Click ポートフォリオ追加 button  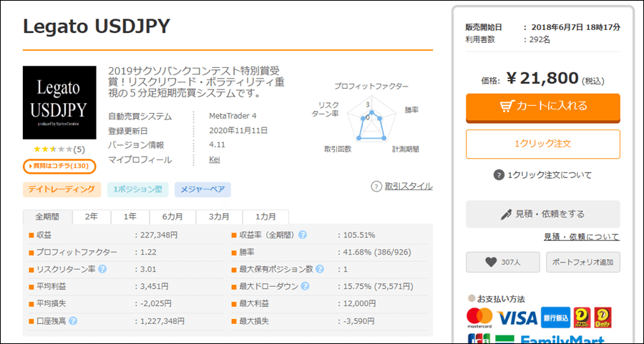[x=582, y=262]
